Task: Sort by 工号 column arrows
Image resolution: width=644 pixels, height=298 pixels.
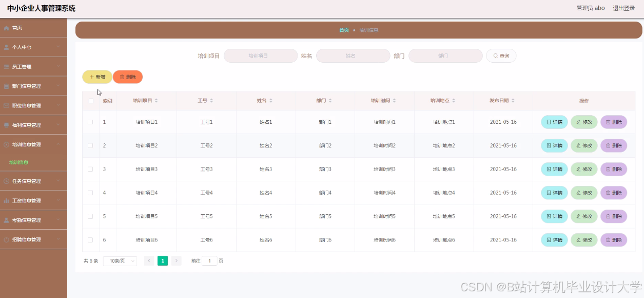Action: tap(211, 101)
